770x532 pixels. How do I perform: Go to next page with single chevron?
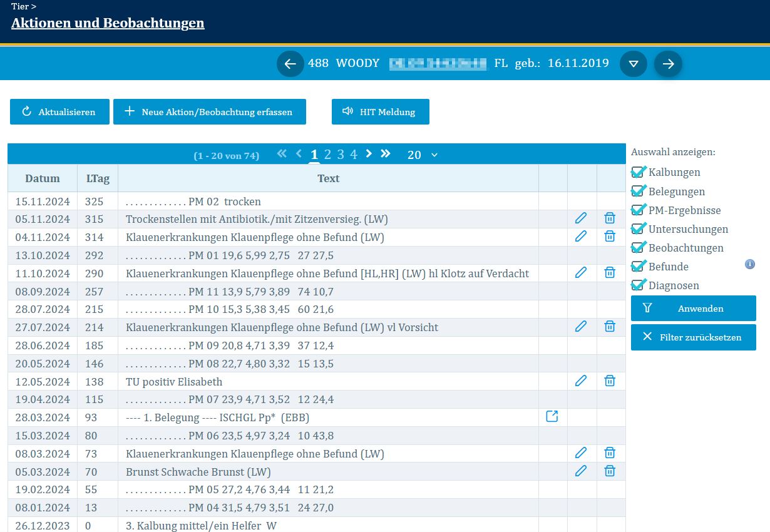369,154
